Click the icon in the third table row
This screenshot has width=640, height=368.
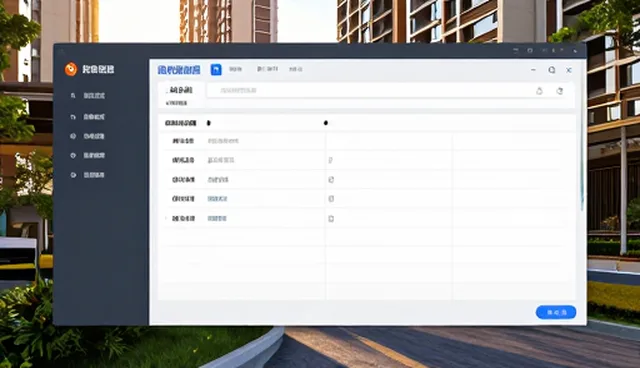coord(331,180)
